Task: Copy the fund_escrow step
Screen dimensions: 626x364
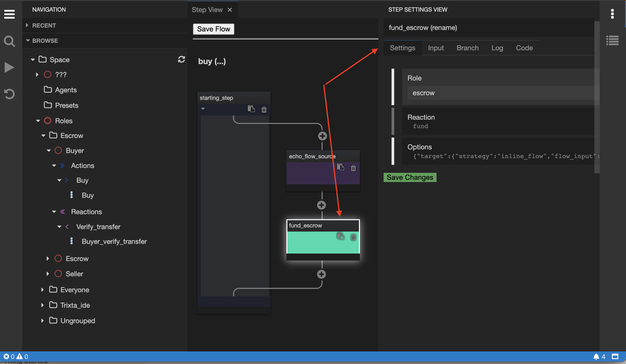Action: coord(340,236)
